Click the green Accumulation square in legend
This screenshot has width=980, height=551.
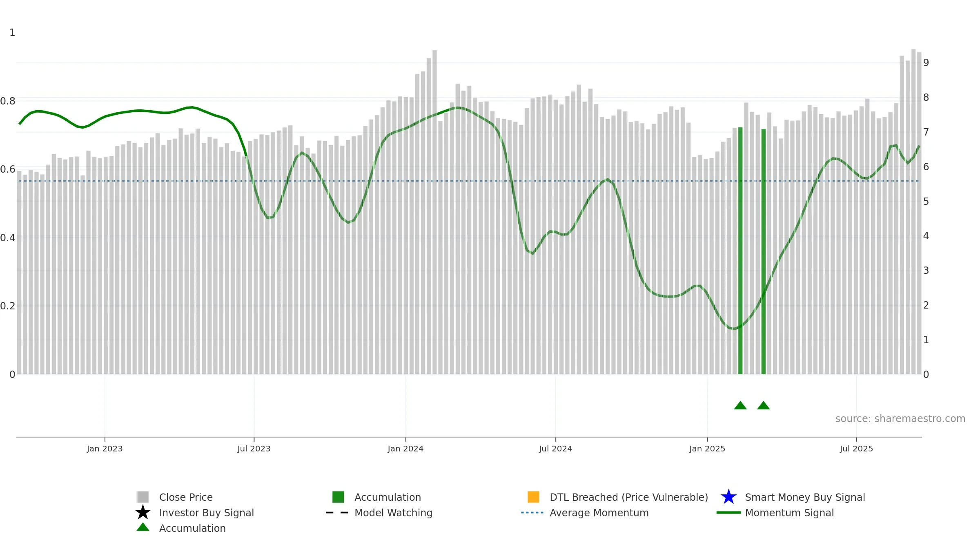[338, 497]
